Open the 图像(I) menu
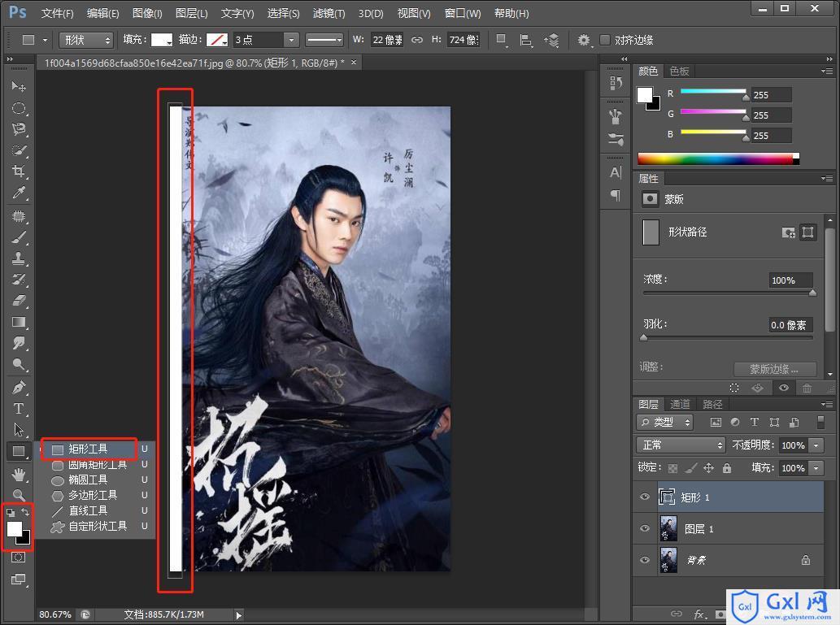840x625 pixels. (x=147, y=13)
